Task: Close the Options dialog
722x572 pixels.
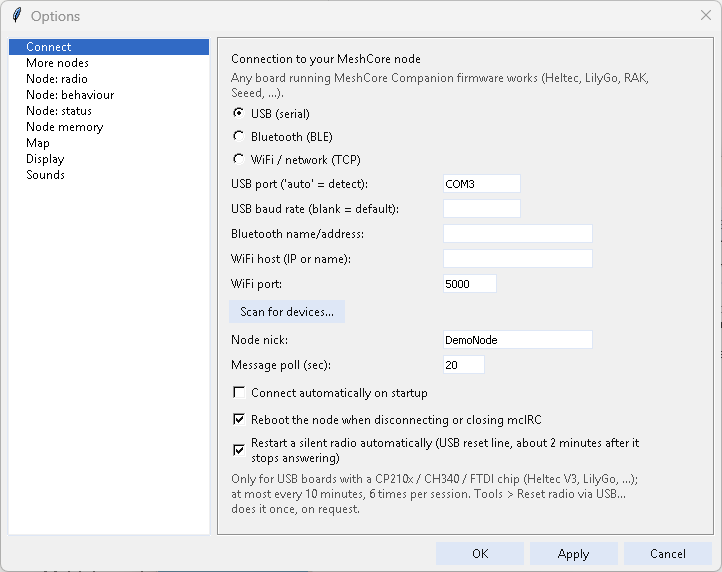Action: click(x=705, y=15)
